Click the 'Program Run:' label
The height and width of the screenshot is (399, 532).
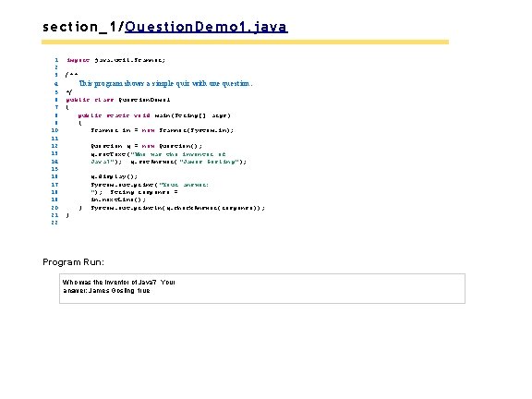(73, 262)
